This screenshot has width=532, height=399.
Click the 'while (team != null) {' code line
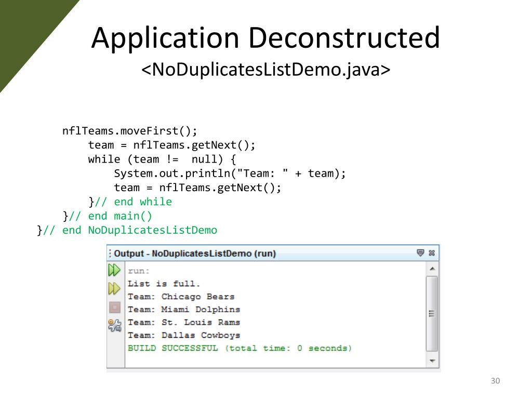[x=162, y=159]
